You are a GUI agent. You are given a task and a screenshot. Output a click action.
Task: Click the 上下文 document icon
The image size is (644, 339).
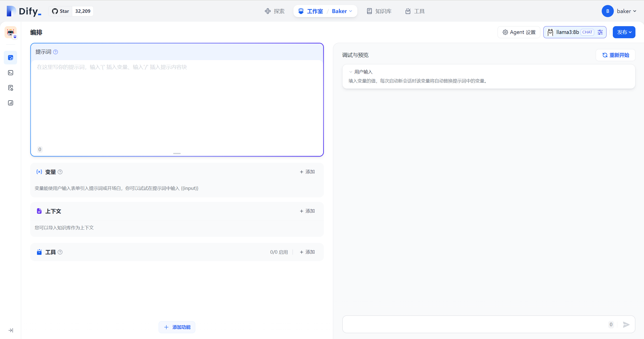[x=39, y=211]
